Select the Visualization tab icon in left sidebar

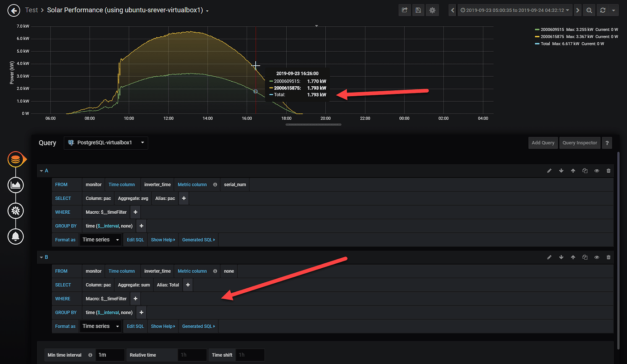[15, 185]
